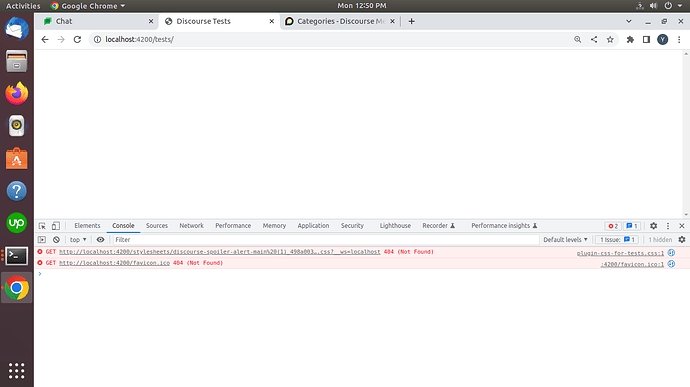Open the Chrome profile avatar
The height and width of the screenshot is (387, 690).
[663, 40]
